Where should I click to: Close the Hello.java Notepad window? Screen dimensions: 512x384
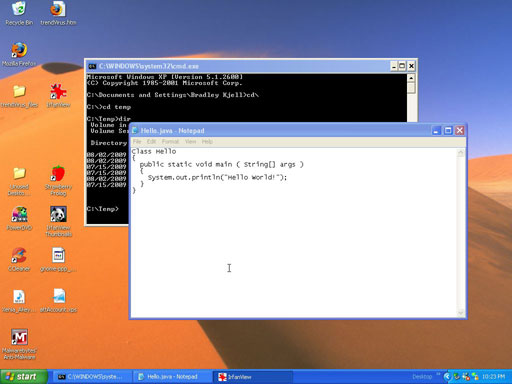(460, 131)
